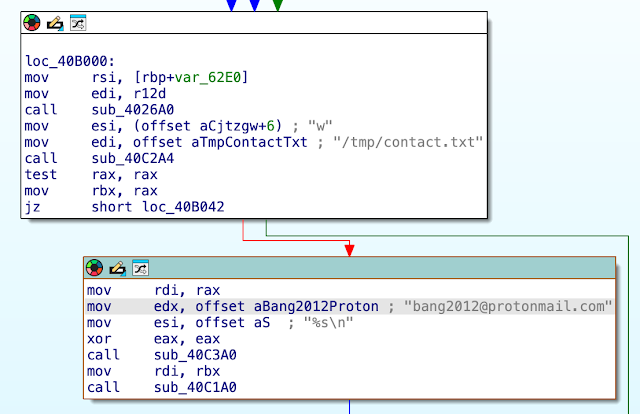Click the group nodes icon in the highlighted lower block

click(140, 268)
